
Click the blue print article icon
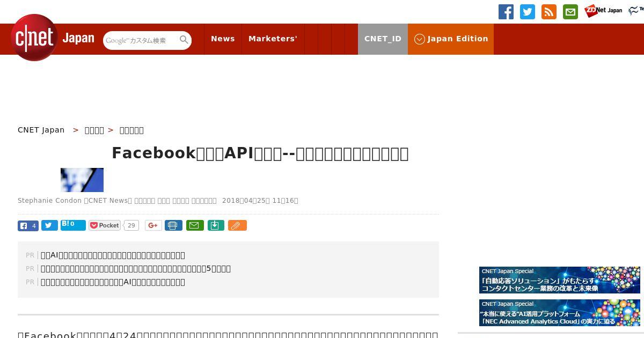click(x=173, y=225)
